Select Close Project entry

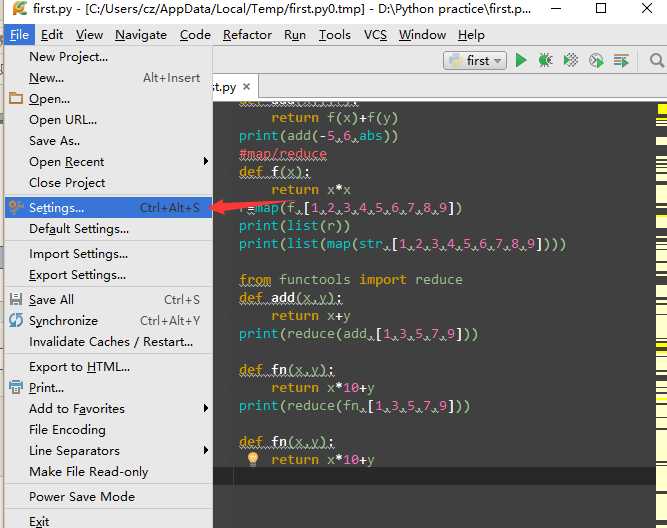click(108, 183)
